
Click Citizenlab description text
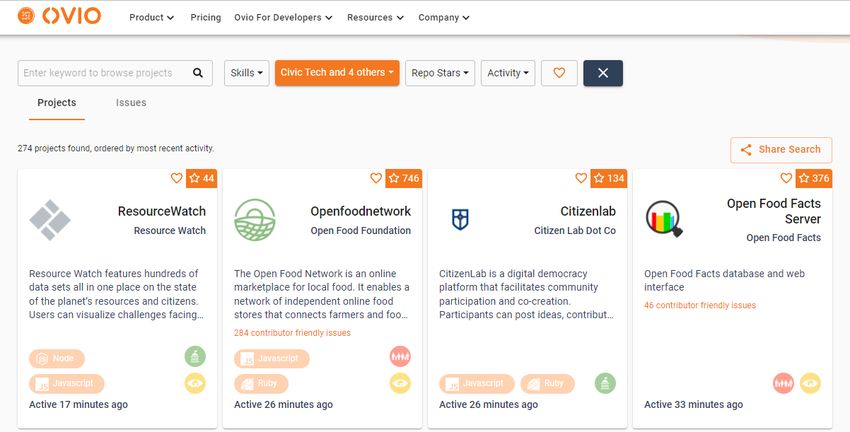coord(526,294)
